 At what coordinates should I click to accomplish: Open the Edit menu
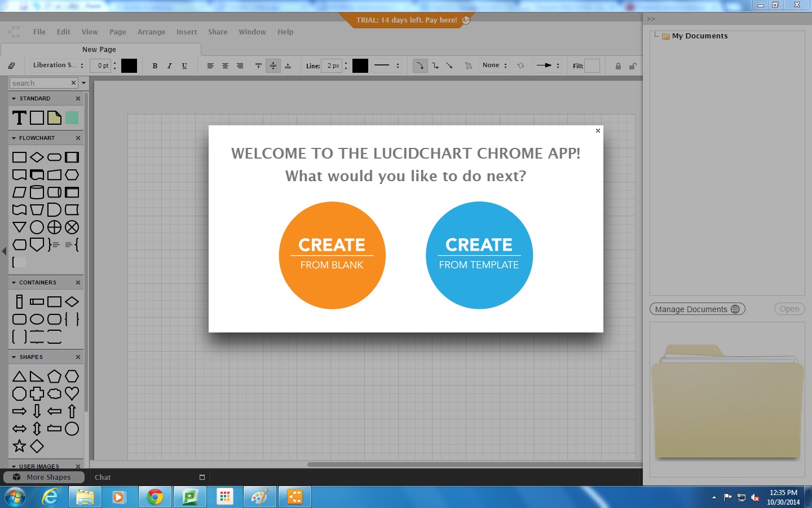64,32
